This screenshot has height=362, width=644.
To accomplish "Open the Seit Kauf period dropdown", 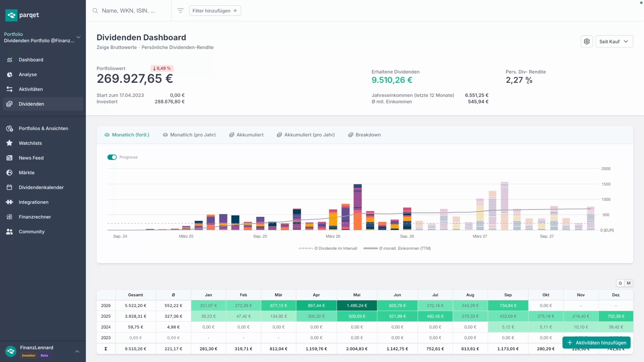I will click(x=614, y=41).
